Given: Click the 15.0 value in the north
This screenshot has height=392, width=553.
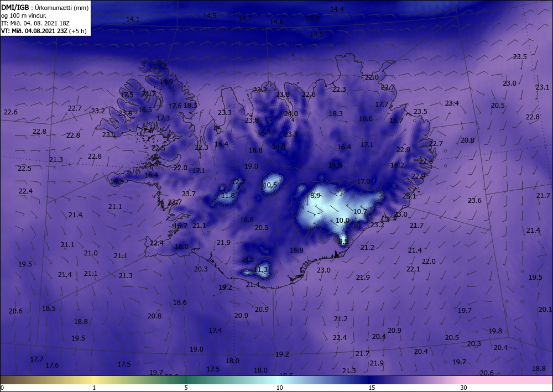Looking at the screenshot, I should point(312,18).
